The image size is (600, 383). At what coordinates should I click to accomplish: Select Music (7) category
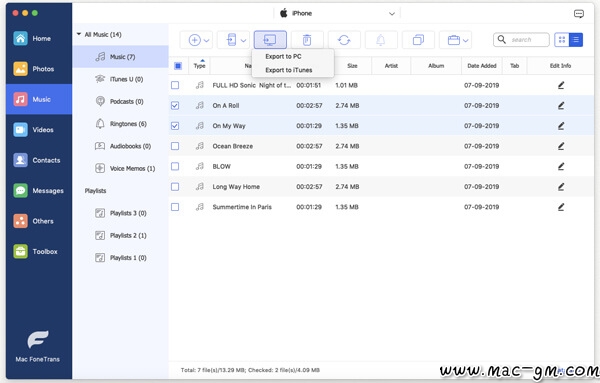[x=121, y=57]
